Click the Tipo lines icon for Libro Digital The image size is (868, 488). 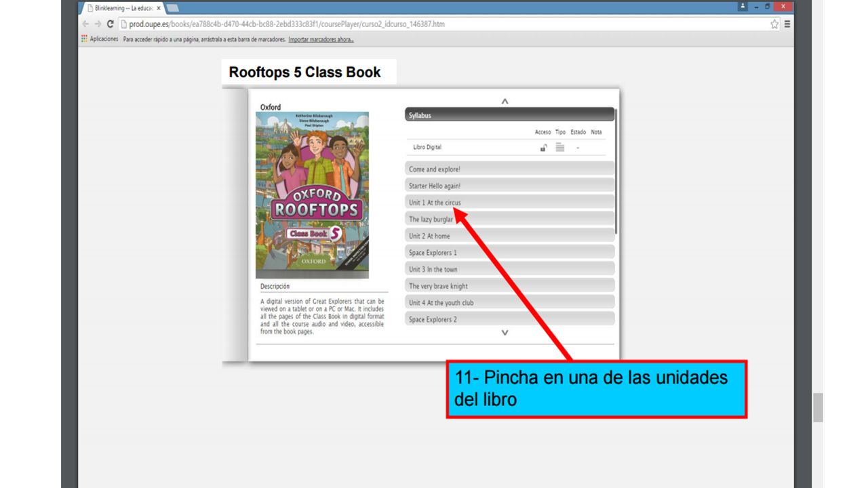(x=560, y=147)
